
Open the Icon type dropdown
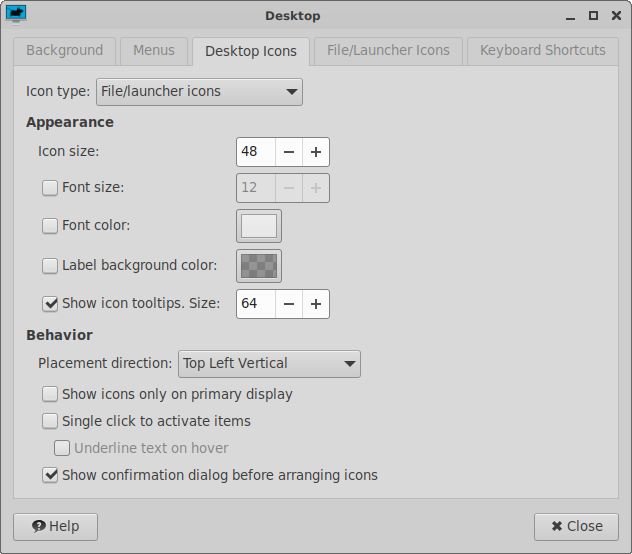click(199, 92)
